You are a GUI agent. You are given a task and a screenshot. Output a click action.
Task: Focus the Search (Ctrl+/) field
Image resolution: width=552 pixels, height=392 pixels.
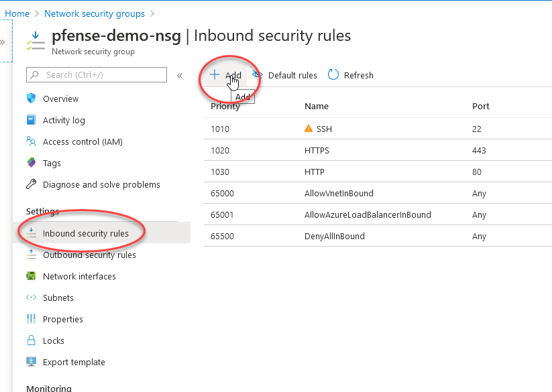(97, 75)
